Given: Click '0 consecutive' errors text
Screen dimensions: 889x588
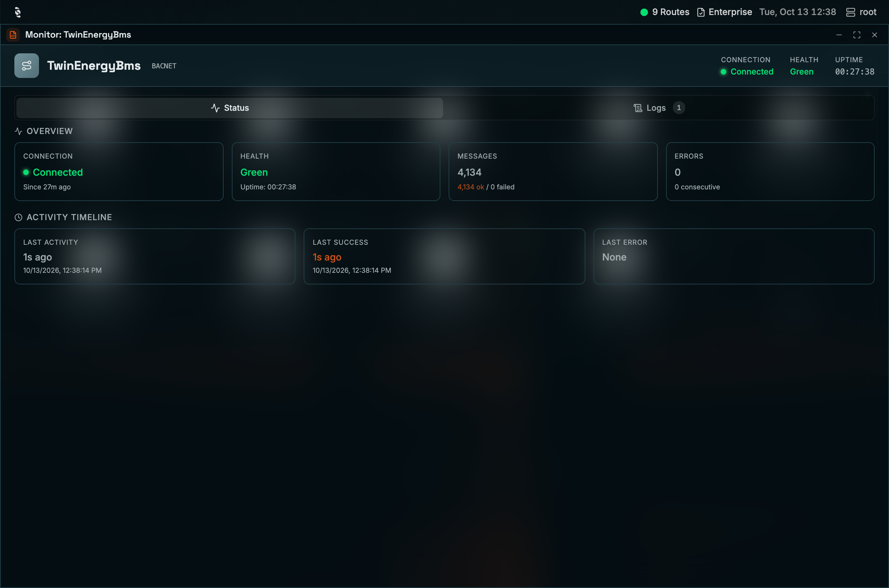Looking at the screenshot, I should 697,187.
